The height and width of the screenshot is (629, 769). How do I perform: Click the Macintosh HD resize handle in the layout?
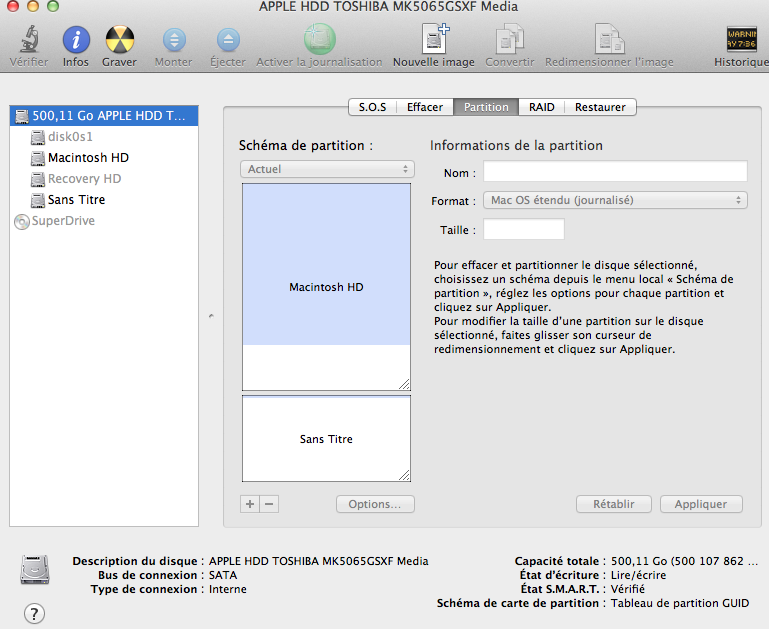click(404, 384)
